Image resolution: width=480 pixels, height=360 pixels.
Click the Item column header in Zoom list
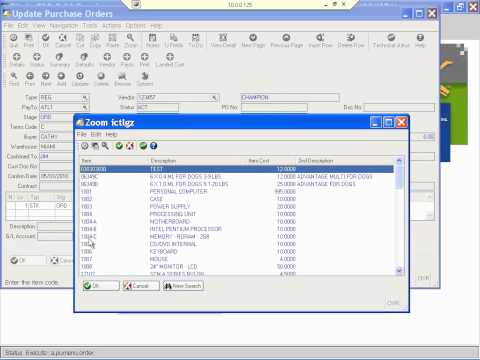tap(114, 161)
